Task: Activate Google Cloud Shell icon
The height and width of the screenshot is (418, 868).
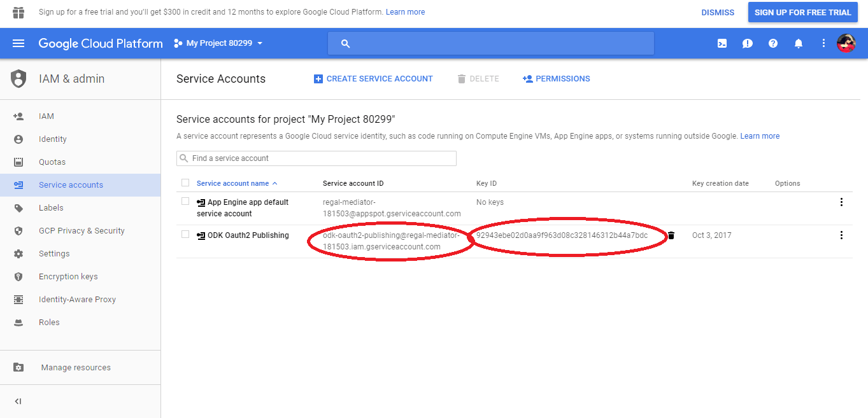Action: coord(722,43)
